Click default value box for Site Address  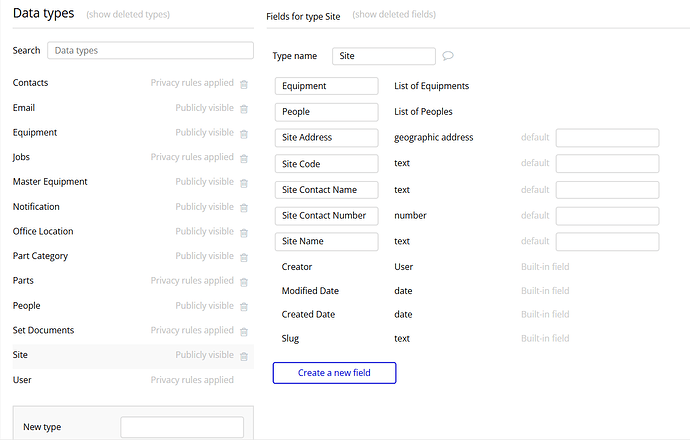(607, 138)
